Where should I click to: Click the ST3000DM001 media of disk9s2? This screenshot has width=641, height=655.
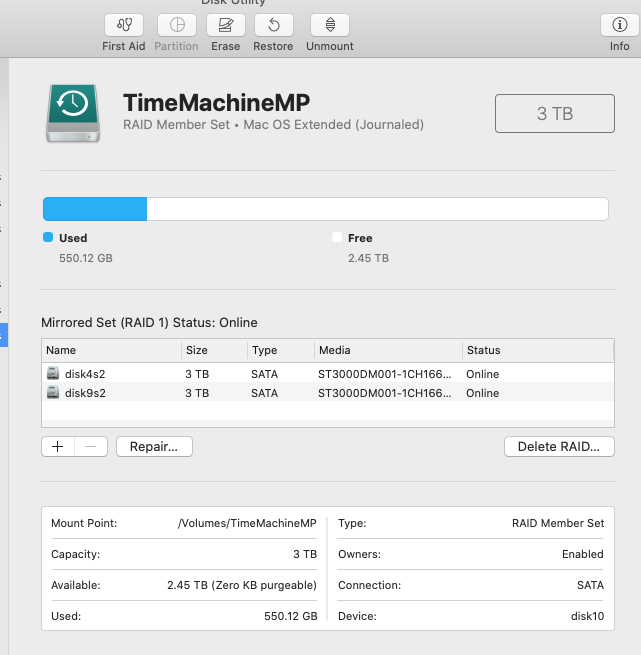click(x=384, y=393)
